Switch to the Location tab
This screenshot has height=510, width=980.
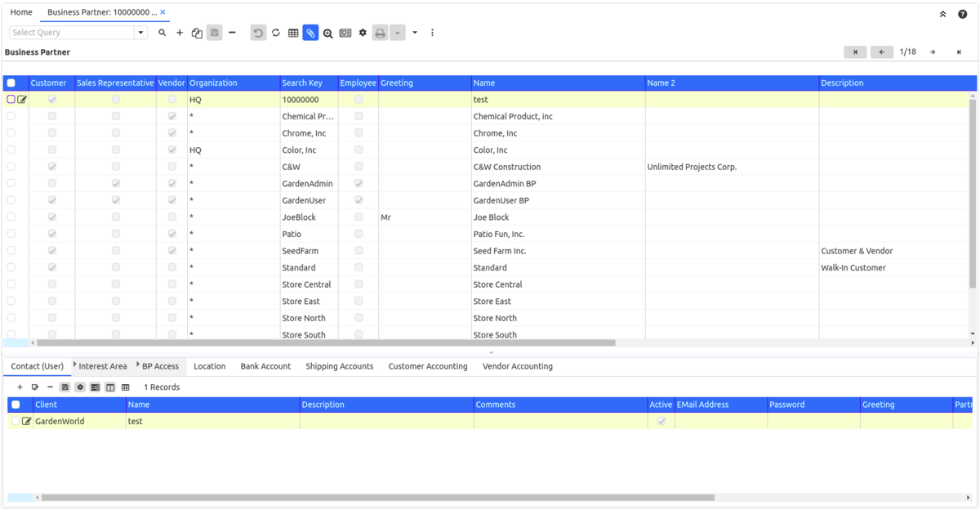[209, 366]
